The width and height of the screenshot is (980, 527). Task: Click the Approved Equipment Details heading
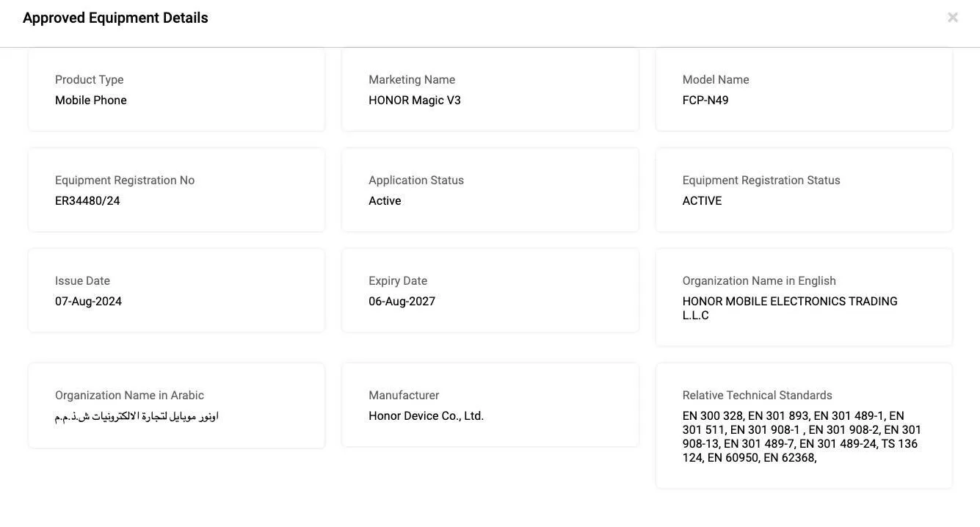115,18
